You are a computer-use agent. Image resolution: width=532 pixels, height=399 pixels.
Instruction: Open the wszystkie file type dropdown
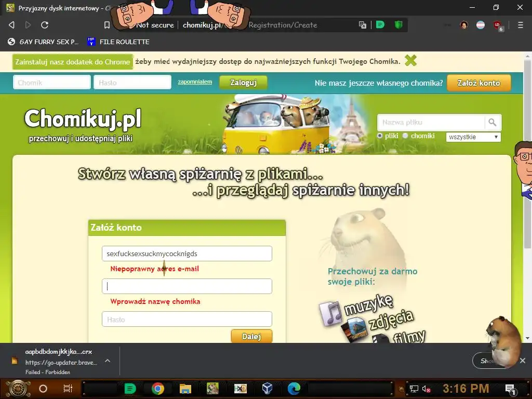click(x=473, y=137)
